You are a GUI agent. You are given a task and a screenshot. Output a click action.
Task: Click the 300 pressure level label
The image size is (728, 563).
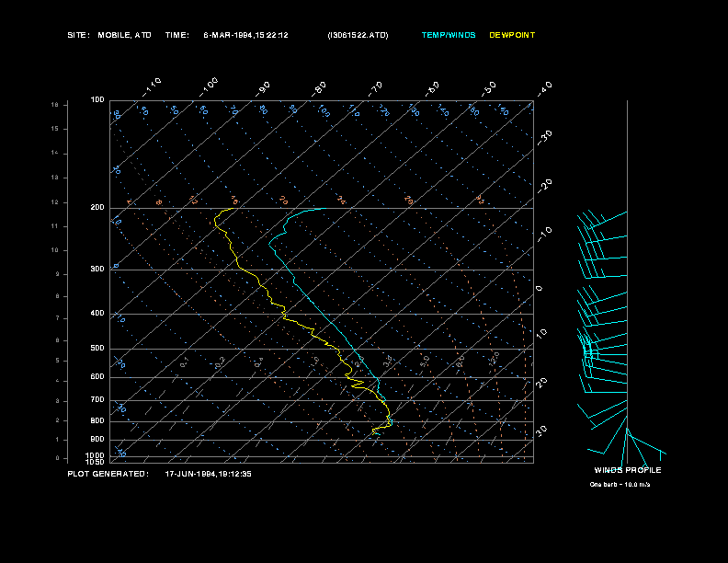tap(97, 269)
